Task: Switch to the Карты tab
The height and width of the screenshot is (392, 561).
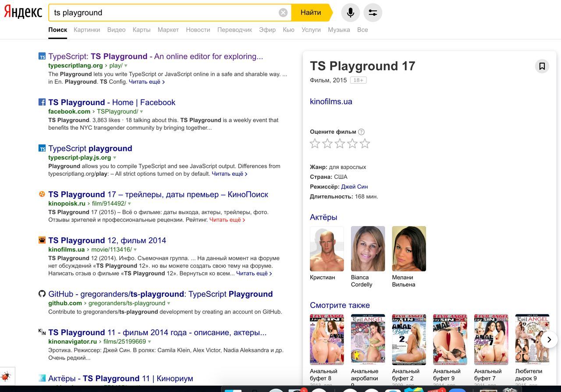Action: (x=142, y=30)
